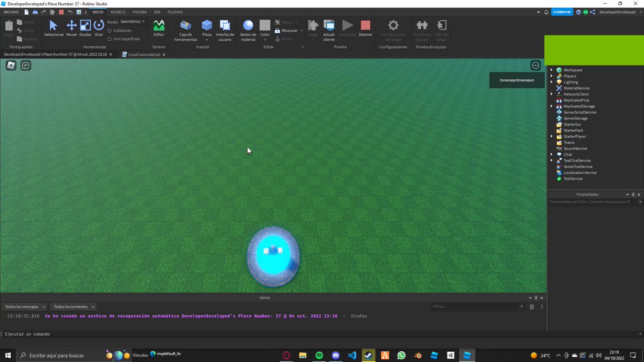
Task: Open the Windows Start menu
Action: point(8,355)
